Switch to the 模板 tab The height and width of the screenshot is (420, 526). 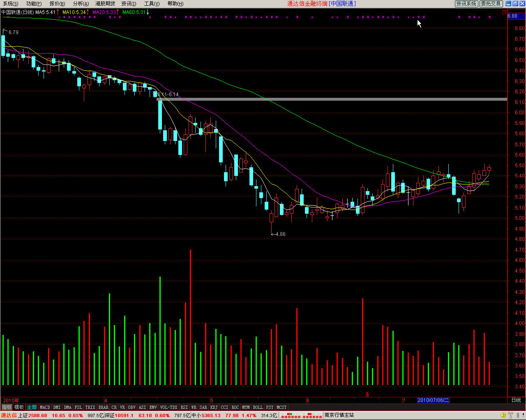pos(19,407)
